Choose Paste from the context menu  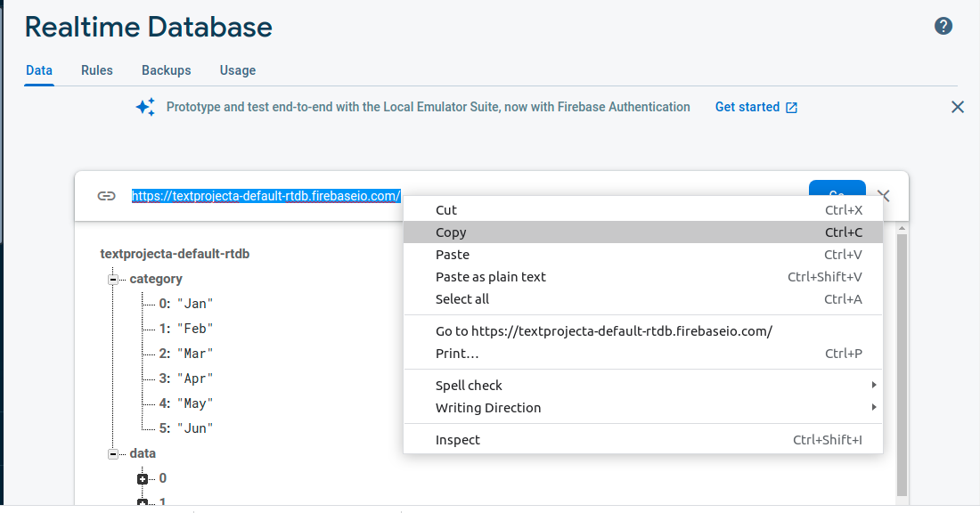643,255
